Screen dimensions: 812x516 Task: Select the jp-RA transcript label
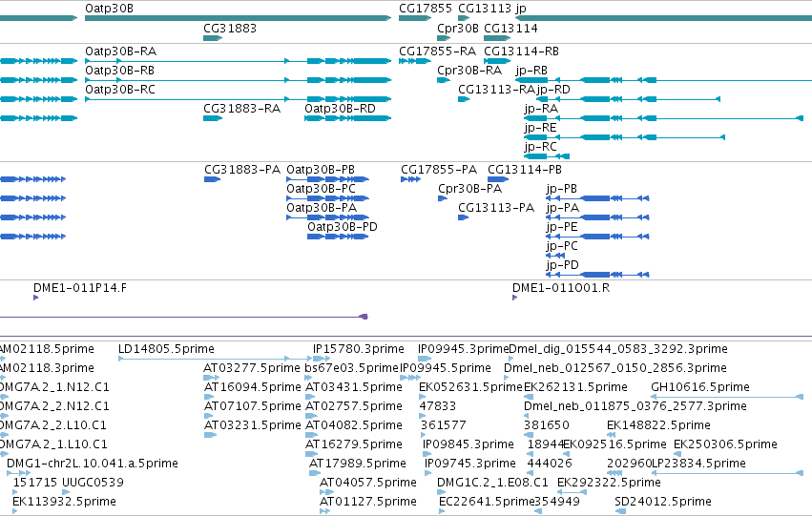point(541,109)
